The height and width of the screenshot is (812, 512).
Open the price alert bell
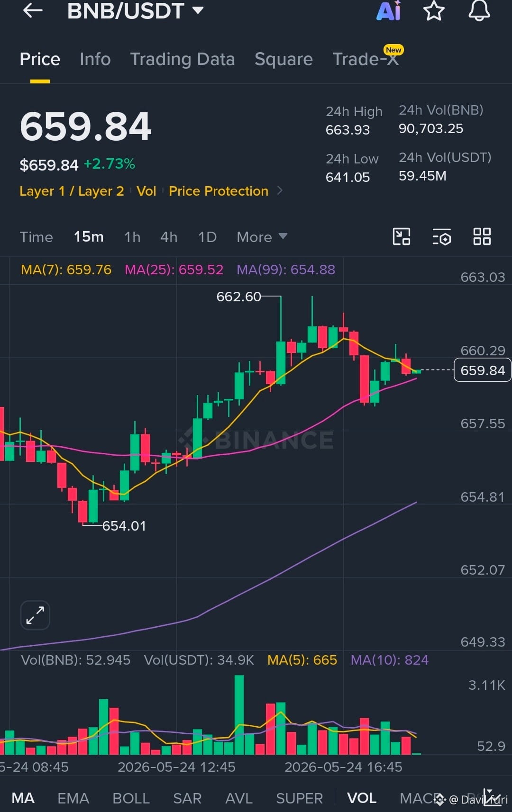tap(479, 10)
